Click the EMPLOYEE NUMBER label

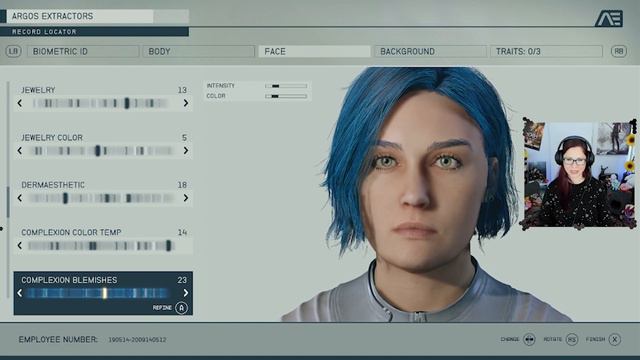(58, 339)
